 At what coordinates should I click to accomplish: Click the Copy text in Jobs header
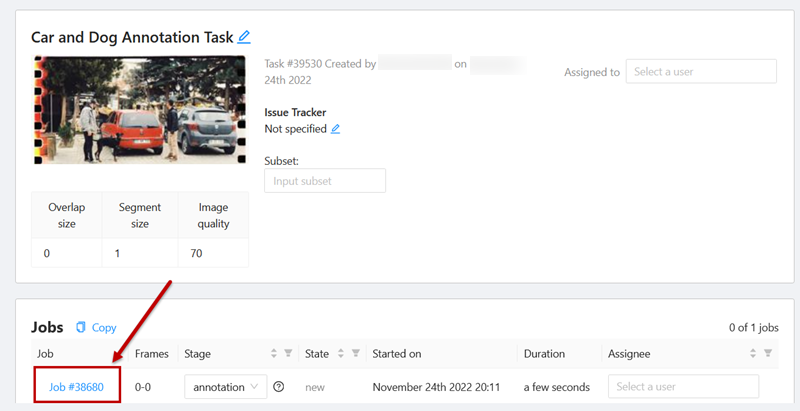[104, 328]
